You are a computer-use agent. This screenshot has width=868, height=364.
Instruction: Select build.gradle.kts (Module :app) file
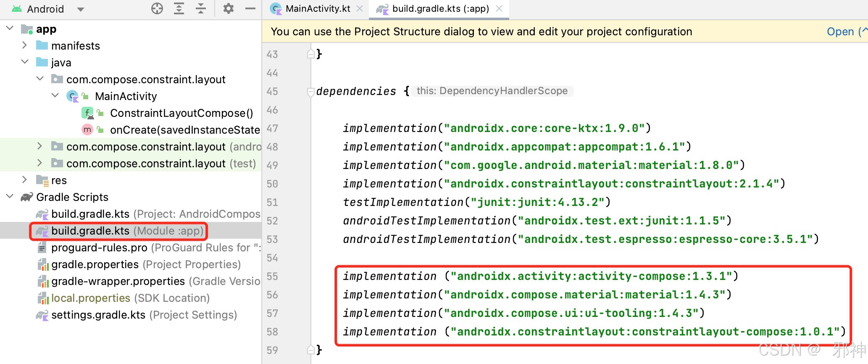[127, 231]
